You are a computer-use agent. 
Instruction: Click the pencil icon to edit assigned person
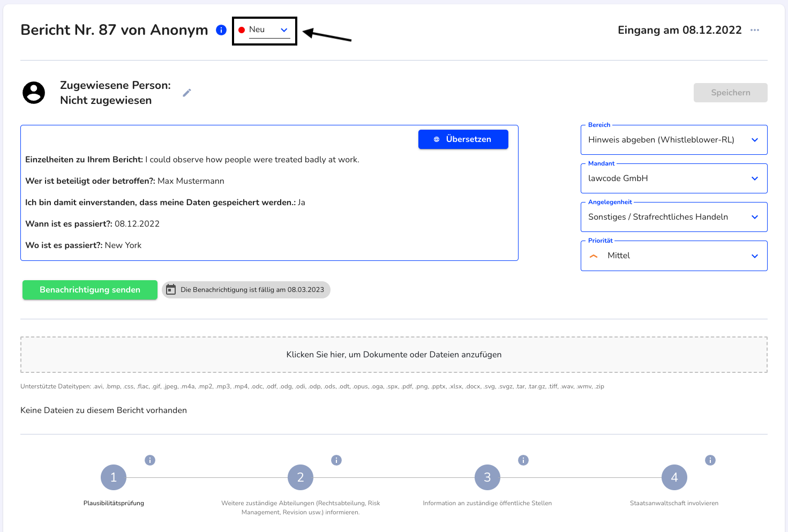(x=187, y=93)
